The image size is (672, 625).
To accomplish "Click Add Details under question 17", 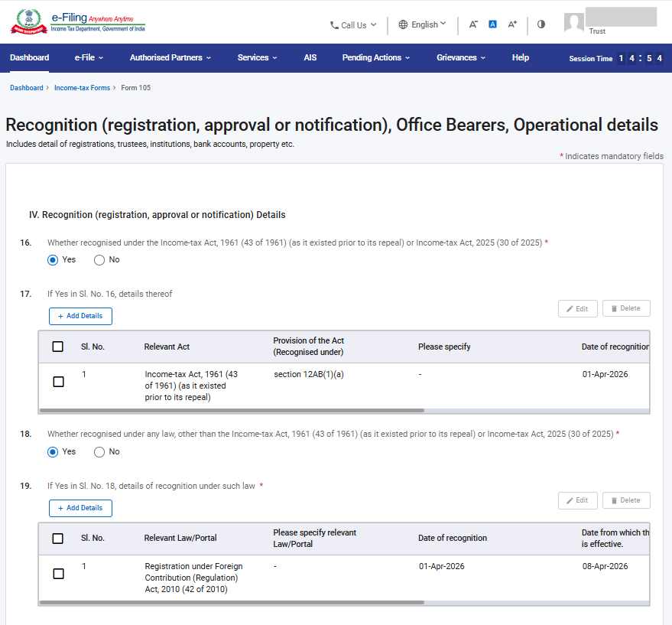I will 80,316.
